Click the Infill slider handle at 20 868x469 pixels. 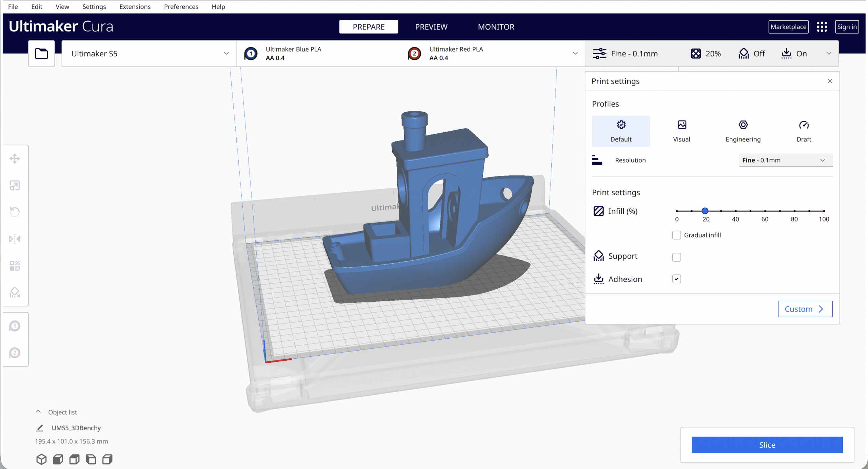(x=705, y=211)
